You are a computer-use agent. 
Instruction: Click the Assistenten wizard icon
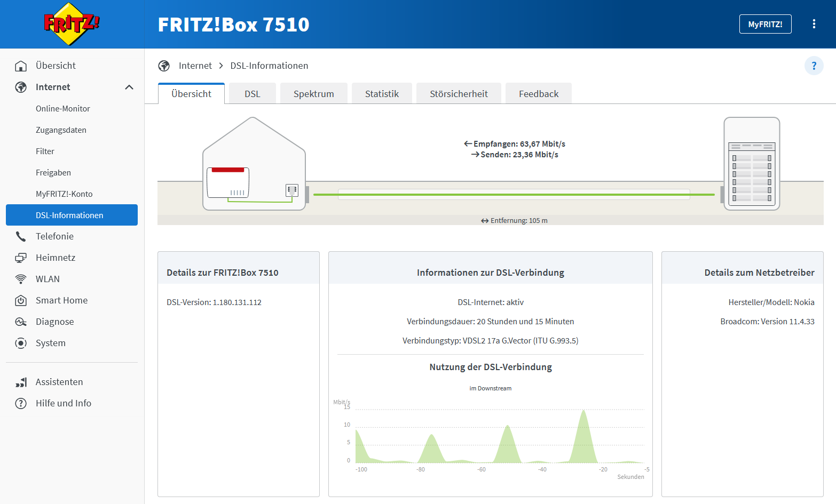(x=21, y=382)
